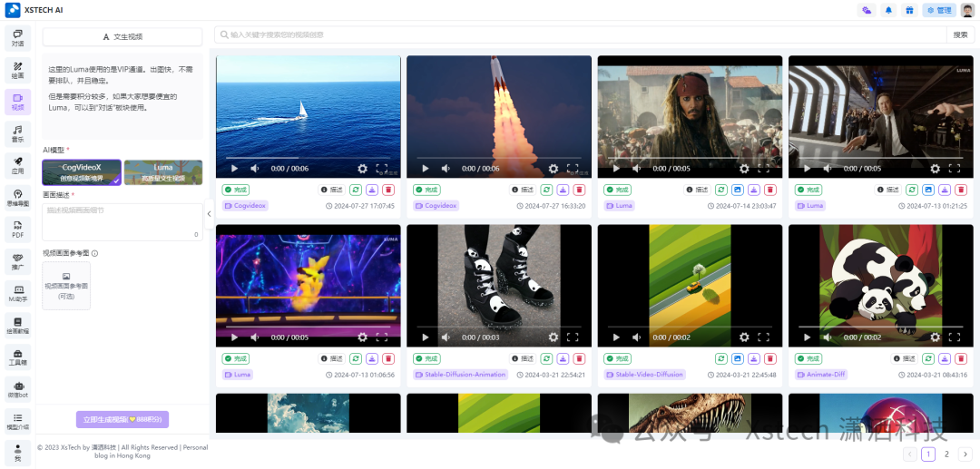The width and height of the screenshot is (980, 469).
Task: Click the rocket video progress bar
Action: click(x=499, y=157)
